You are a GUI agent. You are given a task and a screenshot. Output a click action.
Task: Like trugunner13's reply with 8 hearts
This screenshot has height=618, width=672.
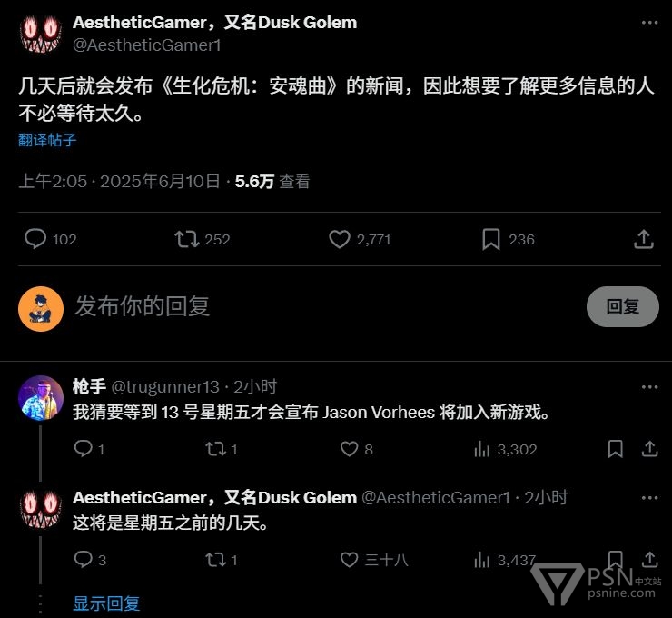pos(349,449)
